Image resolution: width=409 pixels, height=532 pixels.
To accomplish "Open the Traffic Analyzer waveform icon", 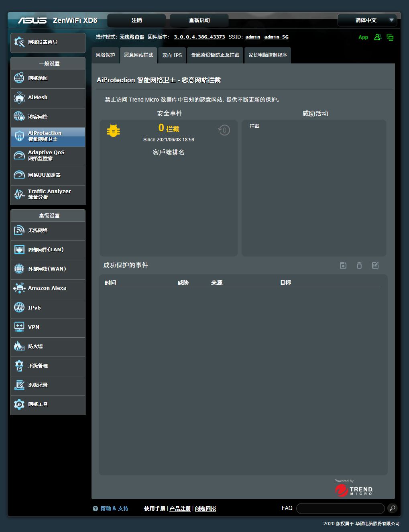I will [x=19, y=194].
